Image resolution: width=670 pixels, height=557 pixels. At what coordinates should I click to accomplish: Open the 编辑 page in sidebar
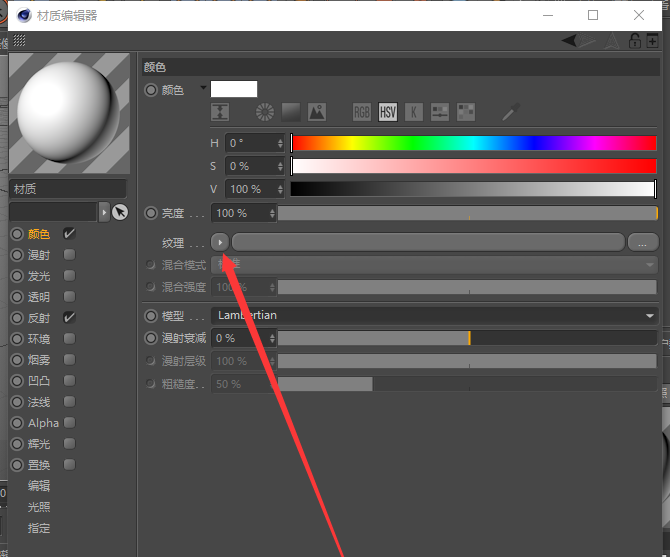point(39,486)
